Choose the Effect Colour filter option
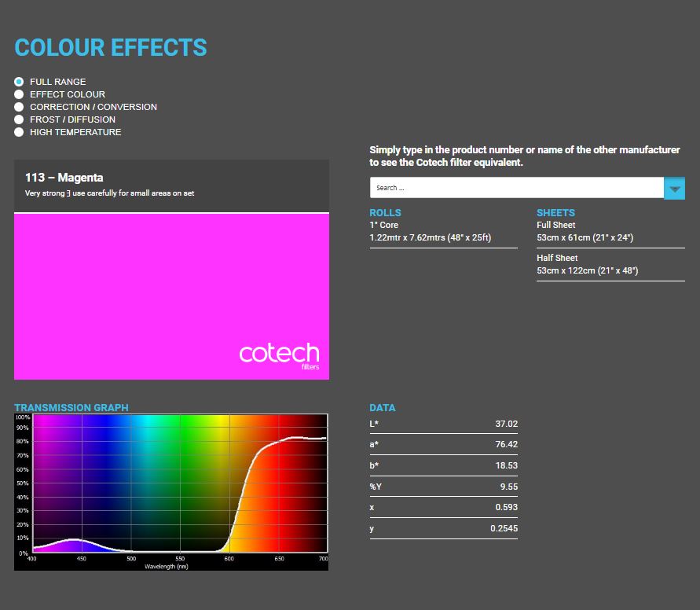 pos(19,94)
